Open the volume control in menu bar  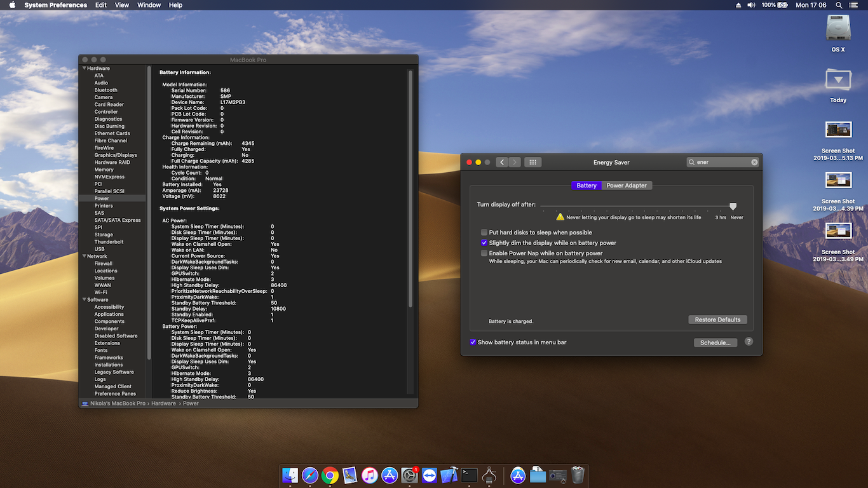coord(751,5)
